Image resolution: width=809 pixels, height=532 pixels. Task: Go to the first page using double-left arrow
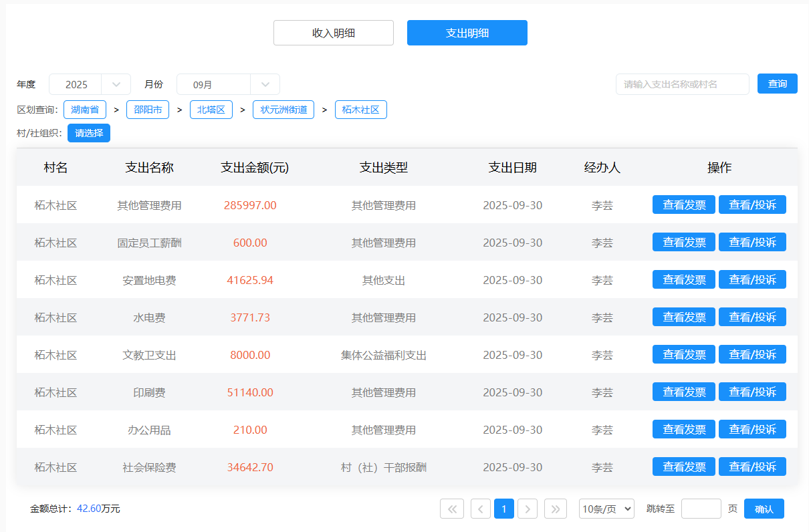coord(452,509)
